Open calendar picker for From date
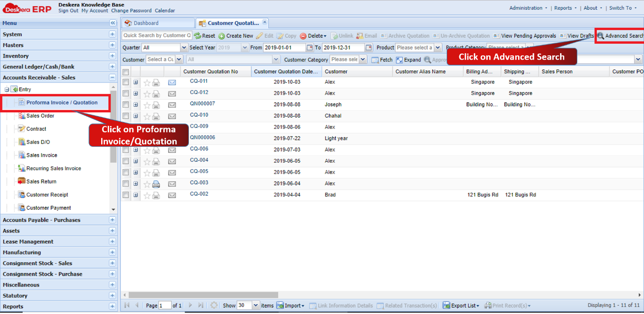This screenshot has width=644, height=314. 310,48
